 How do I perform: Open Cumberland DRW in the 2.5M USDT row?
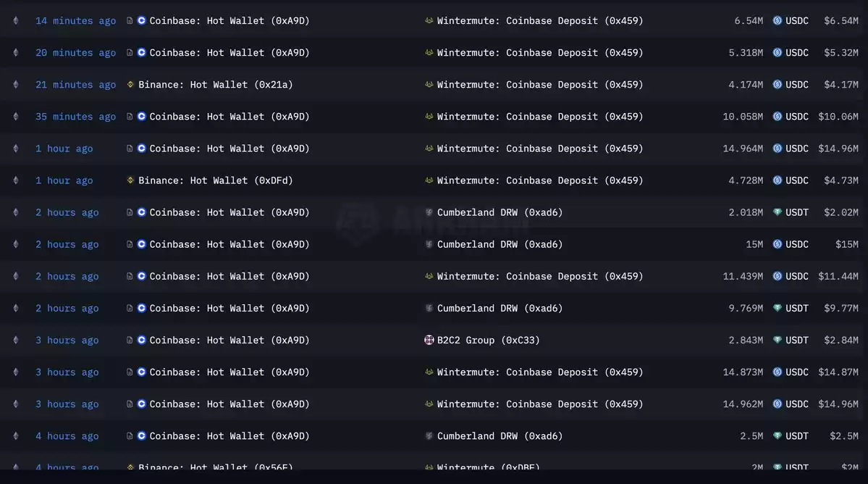500,436
